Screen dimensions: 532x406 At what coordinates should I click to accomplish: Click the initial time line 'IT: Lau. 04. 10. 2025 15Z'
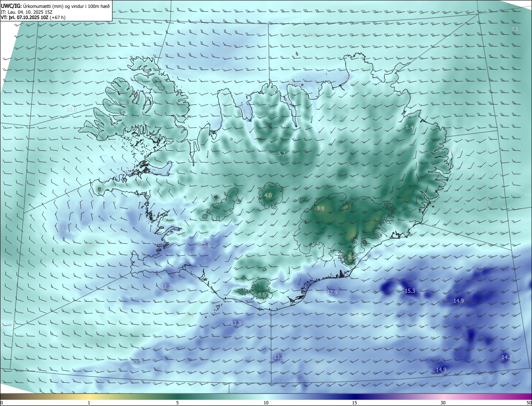click(x=27, y=12)
